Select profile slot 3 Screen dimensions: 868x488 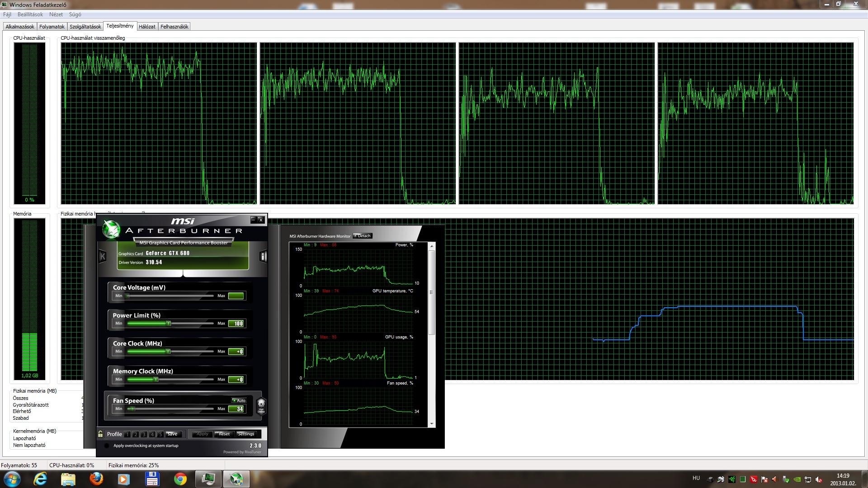pos(144,434)
